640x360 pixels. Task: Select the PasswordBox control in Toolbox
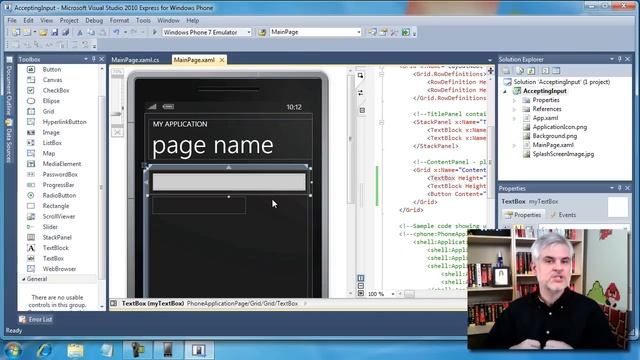click(x=60, y=174)
